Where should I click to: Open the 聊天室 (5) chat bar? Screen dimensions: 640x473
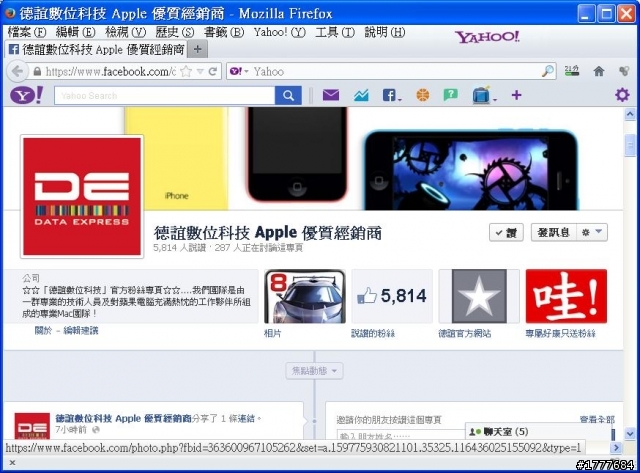tap(539, 431)
